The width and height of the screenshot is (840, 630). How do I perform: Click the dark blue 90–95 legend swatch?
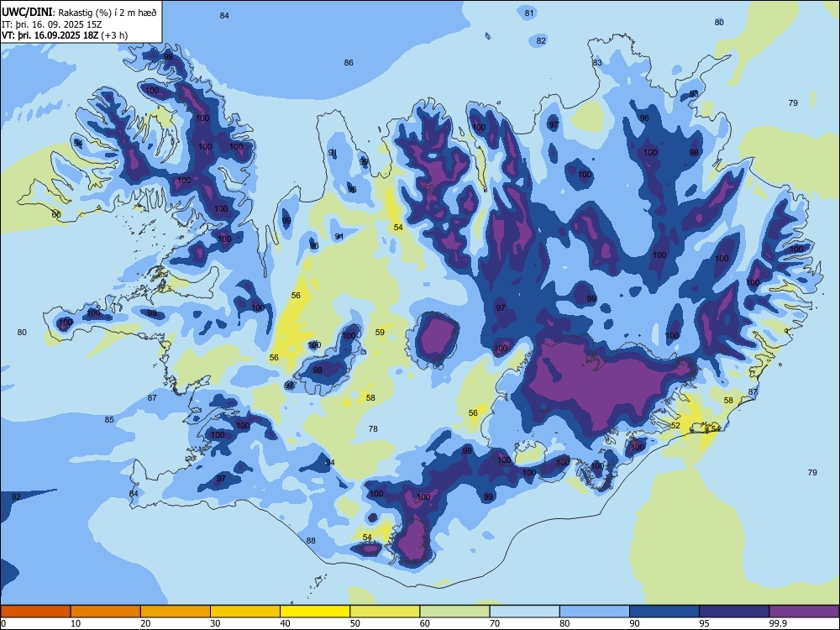tap(664, 612)
